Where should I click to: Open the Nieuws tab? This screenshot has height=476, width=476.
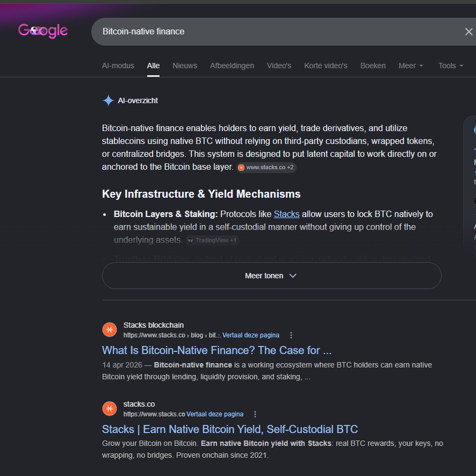tap(185, 66)
